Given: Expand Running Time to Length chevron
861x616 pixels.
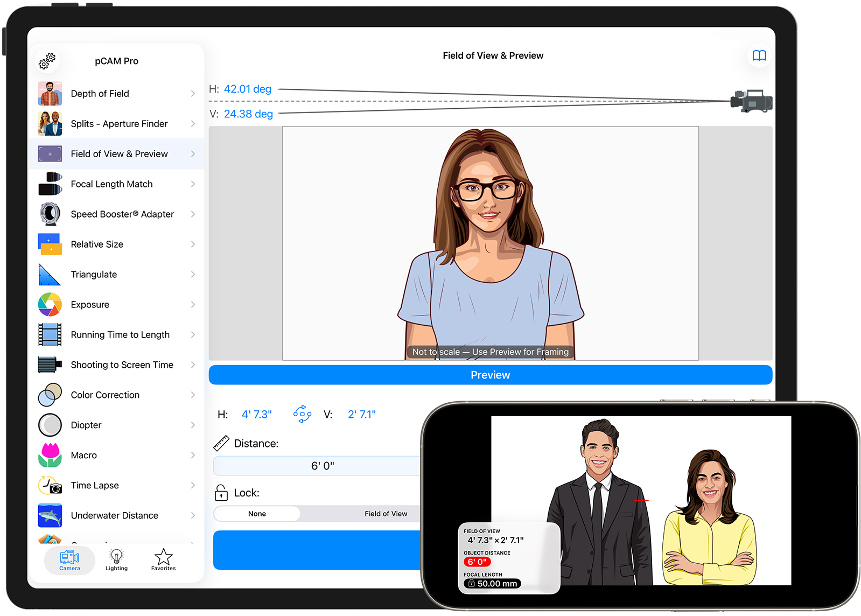Looking at the screenshot, I should 193,335.
